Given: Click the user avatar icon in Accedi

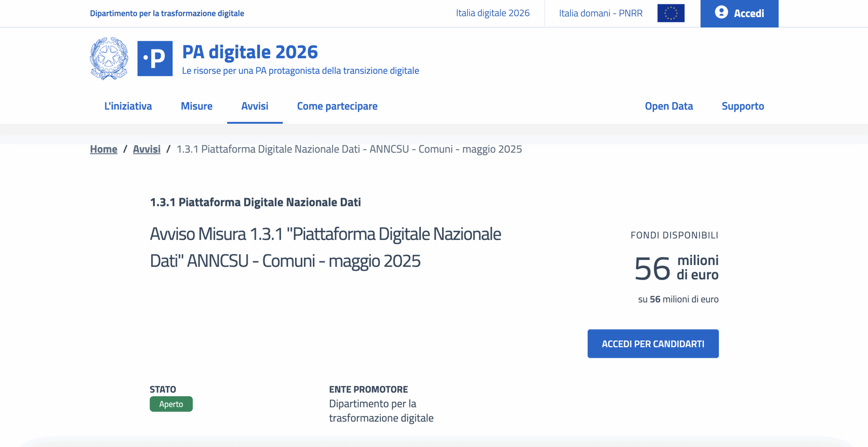Looking at the screenshot, I should point(721,13).
